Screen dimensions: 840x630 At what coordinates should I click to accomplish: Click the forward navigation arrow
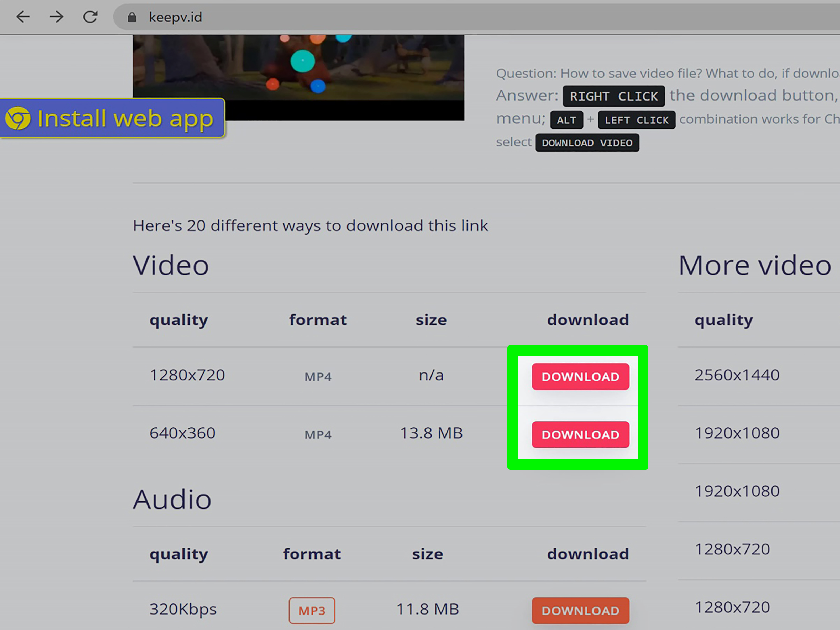(56, 17)
